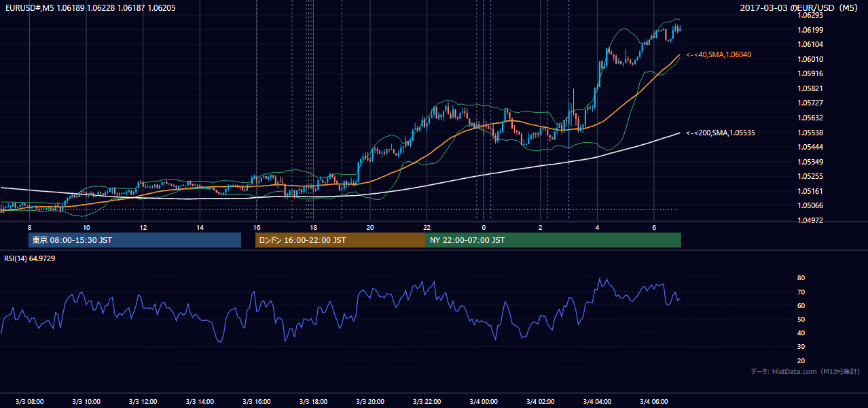Select the NY 22:00-07:00 JST session bar
Viewport: 868px width, 408px height.
pyautogui.click(x=554, y=240)
